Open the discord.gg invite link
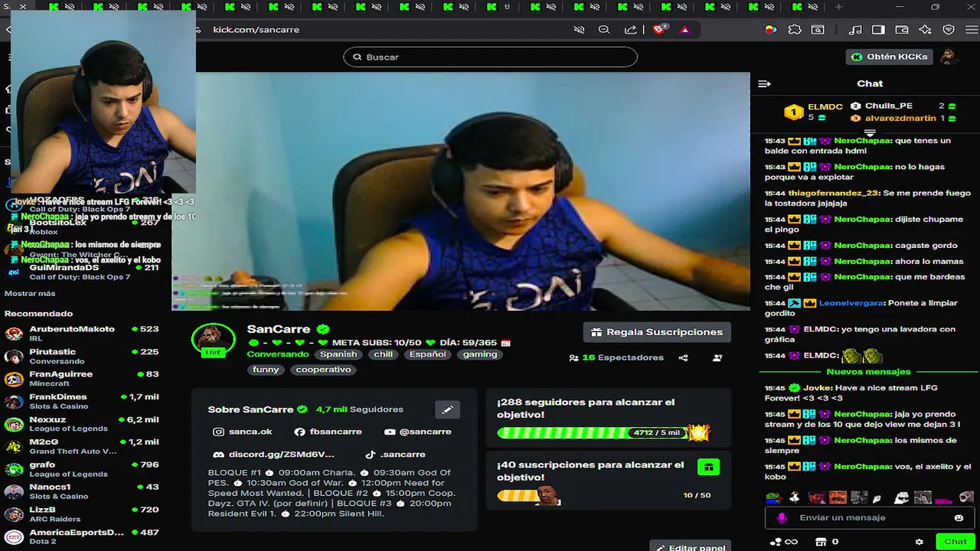The image size is (980, 551). tap(275, 455)
